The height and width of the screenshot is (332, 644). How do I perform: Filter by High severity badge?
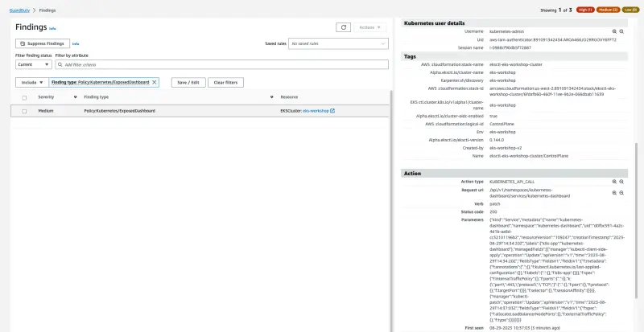[584, 10]
